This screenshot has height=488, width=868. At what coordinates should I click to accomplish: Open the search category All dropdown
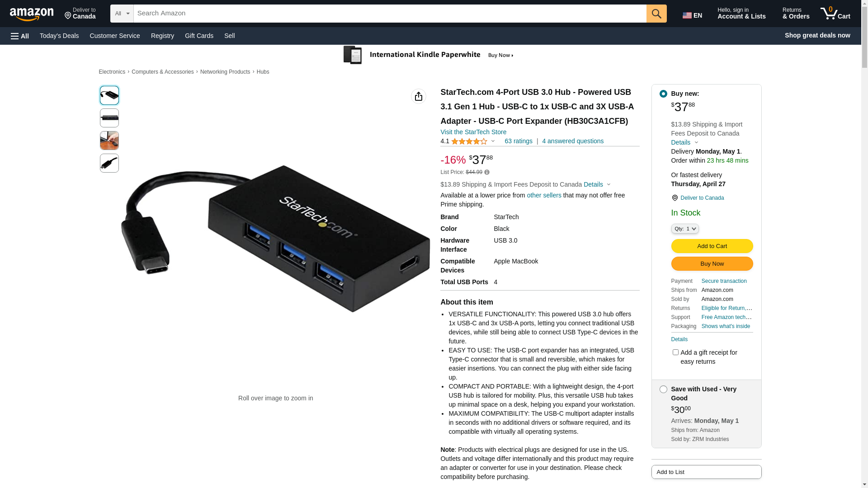point(122,14)
